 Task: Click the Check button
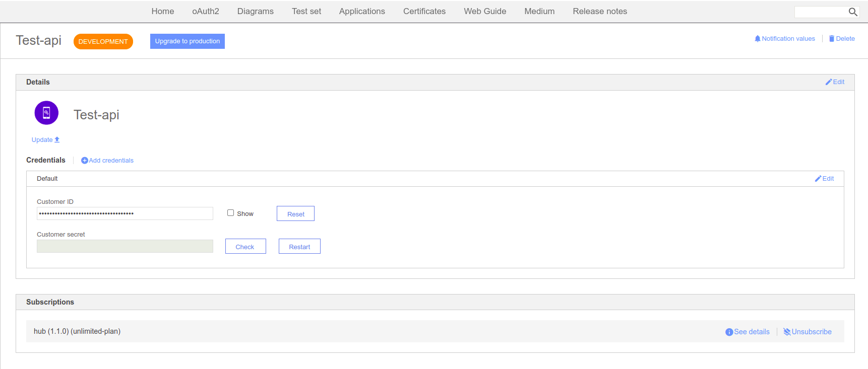(x=245, y=247)
